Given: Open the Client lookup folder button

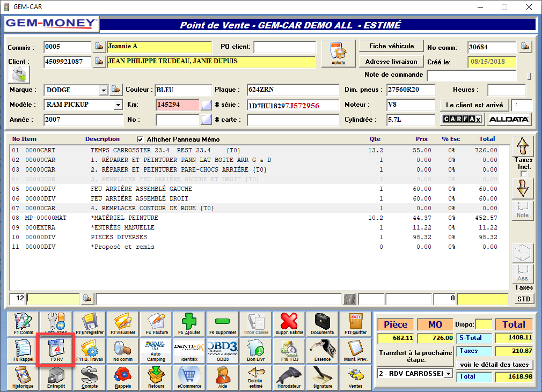Looking at the screenshot, I should pyautogui.click(x=99, y=62).
